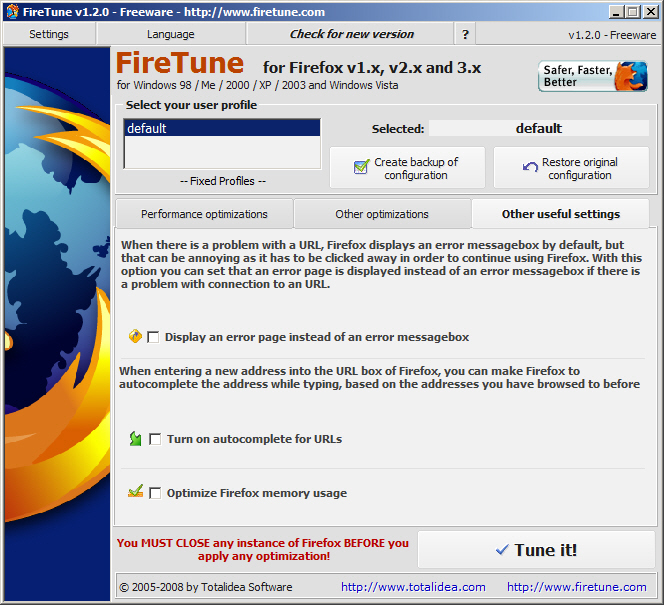The width and height of the screenshot is (664, 605).
Task: Open the Language menu
Action: tap(171, 34)
